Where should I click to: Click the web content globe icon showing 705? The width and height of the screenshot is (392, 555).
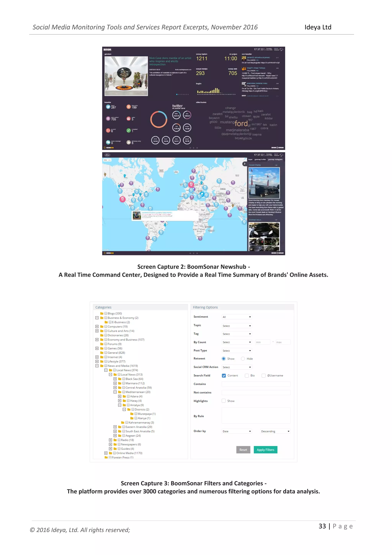coord(108,118)
